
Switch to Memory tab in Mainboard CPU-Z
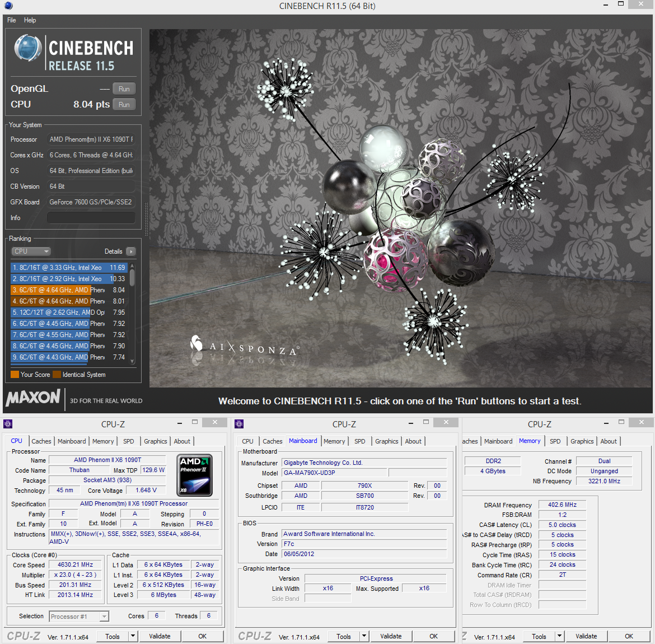(334, 441)
